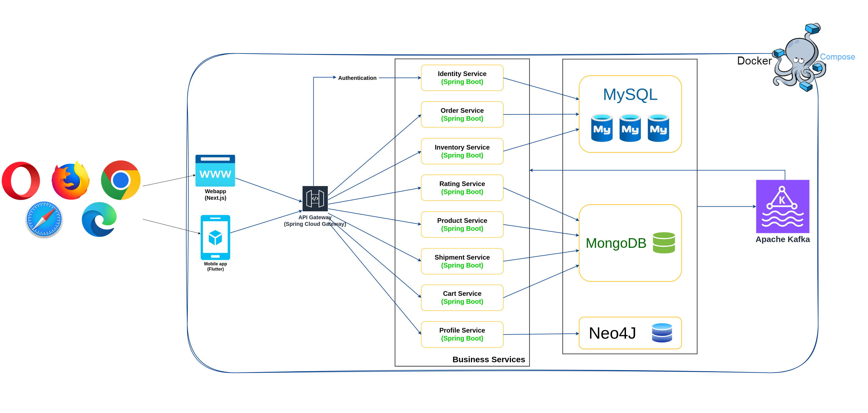Select the Order Service box
The image size is (868, 413).
[462, 114]
